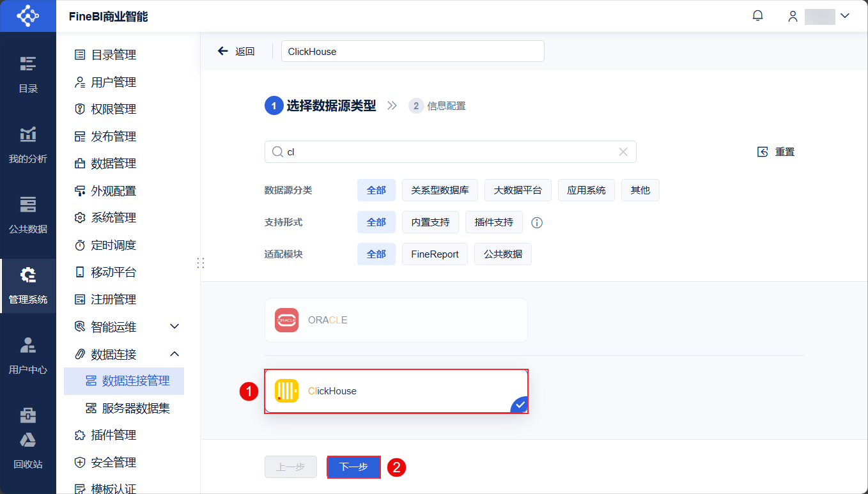The width and height of the screenshot is (868, 494).
Task: Click the 移动平台 phone icon
Action: [x=80, y=272]
